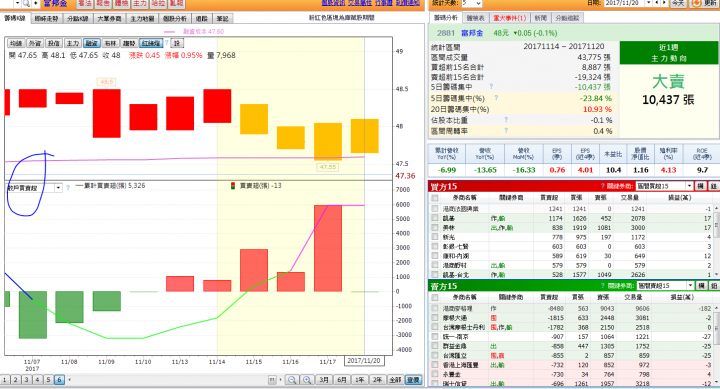Click the 3月 range button

click(x=324, y=380)
